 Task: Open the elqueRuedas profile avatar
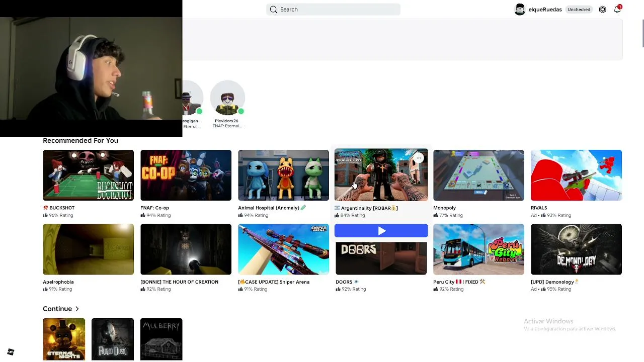[x=520, y=10]
